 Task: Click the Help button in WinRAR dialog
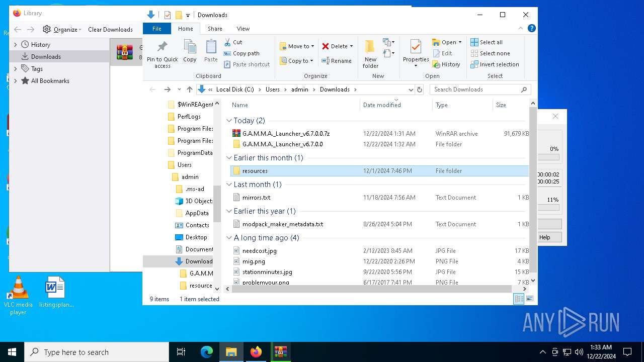[x=549, y=237]
